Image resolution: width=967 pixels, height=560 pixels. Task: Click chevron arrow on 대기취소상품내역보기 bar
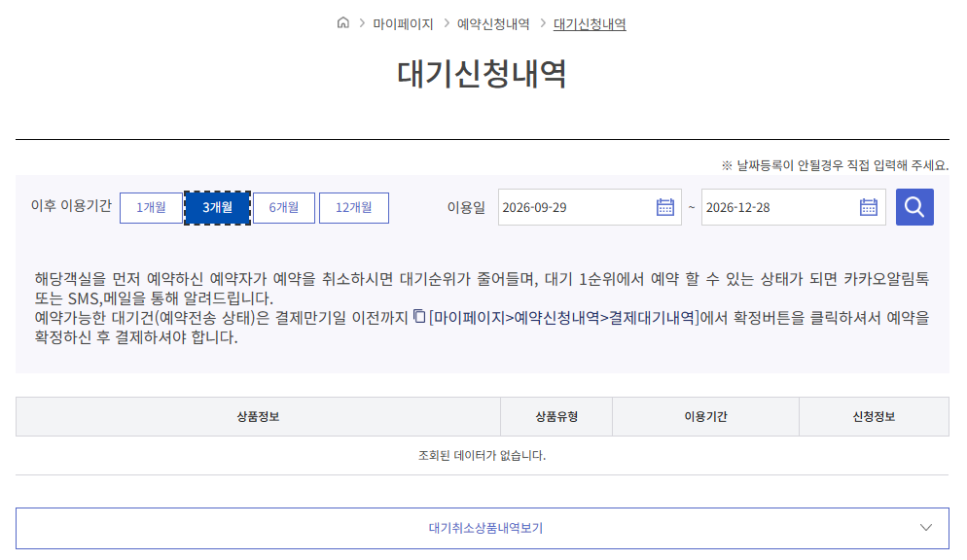coord(926,527)
